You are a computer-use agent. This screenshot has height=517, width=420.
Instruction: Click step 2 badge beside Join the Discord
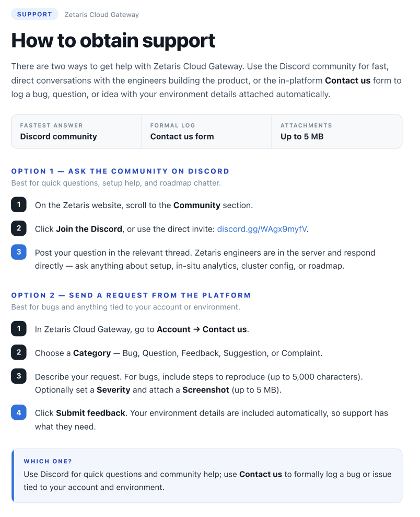coord(19,228)
